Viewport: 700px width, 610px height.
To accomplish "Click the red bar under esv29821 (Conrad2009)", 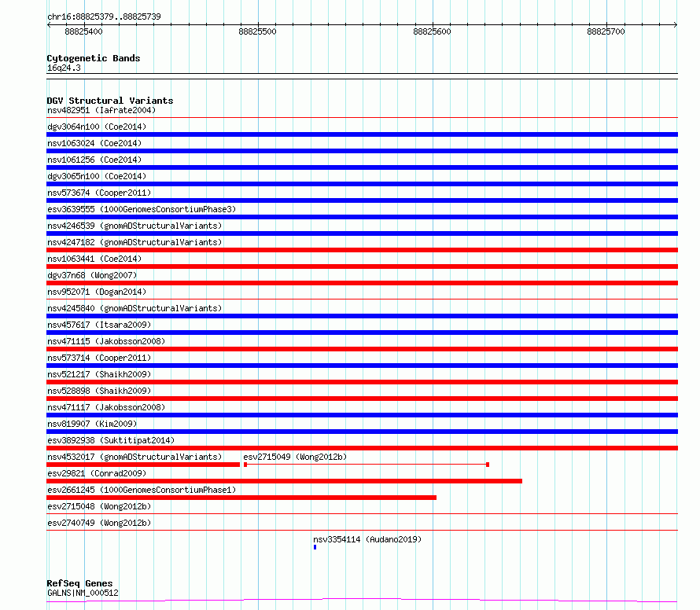I will (x=285, y=481).
